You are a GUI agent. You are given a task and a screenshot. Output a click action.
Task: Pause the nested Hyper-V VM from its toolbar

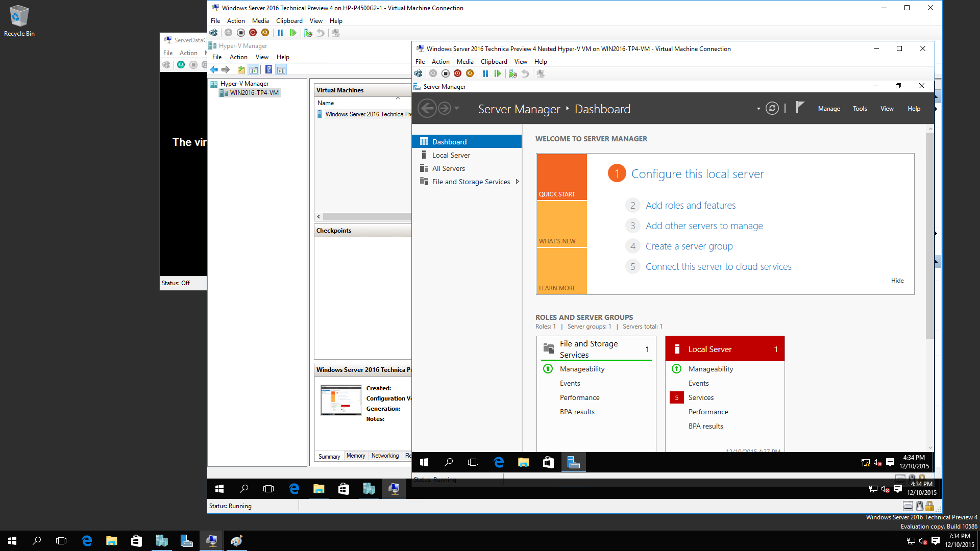point(485,73)
